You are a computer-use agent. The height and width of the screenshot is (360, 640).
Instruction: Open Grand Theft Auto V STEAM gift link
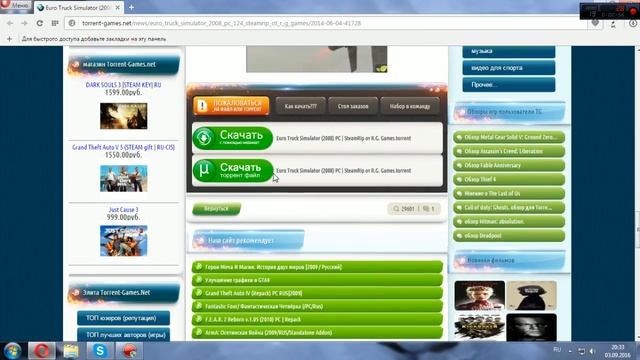click(123, 147)
